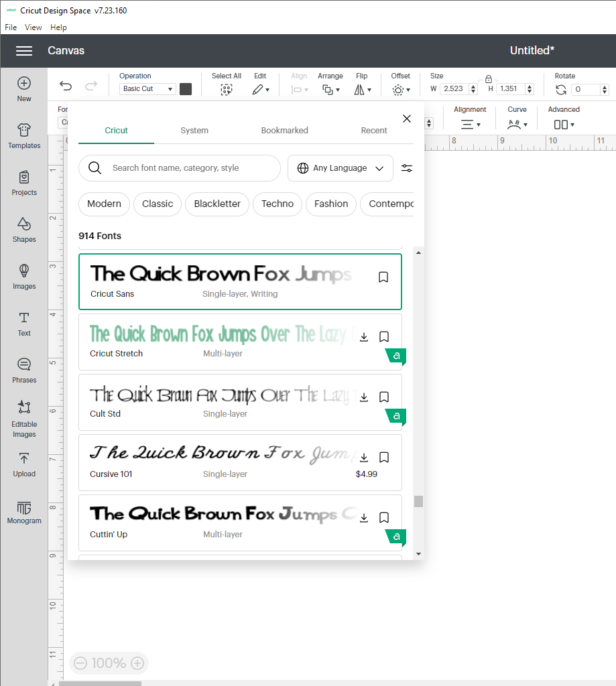Click the font list scroll up arrow

coord(418,253)
